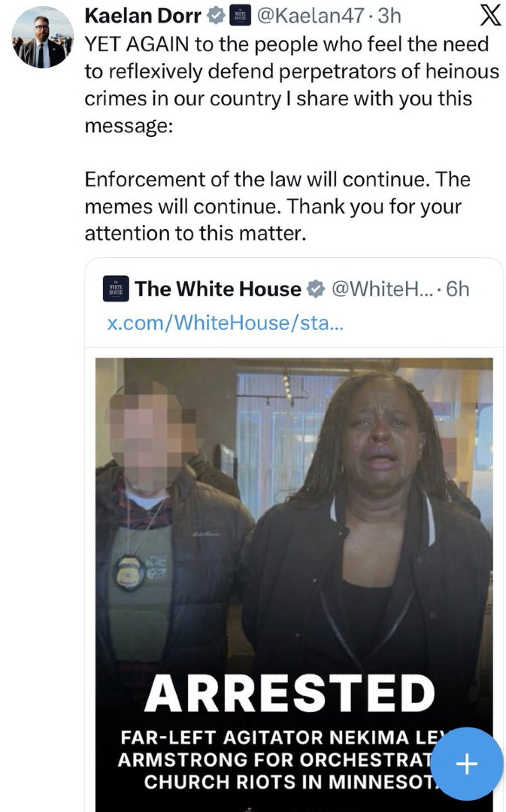Viewport: 506px width, 812px height.
Task: Open the quoted post's arrest photo
Action: click(294, 585)
